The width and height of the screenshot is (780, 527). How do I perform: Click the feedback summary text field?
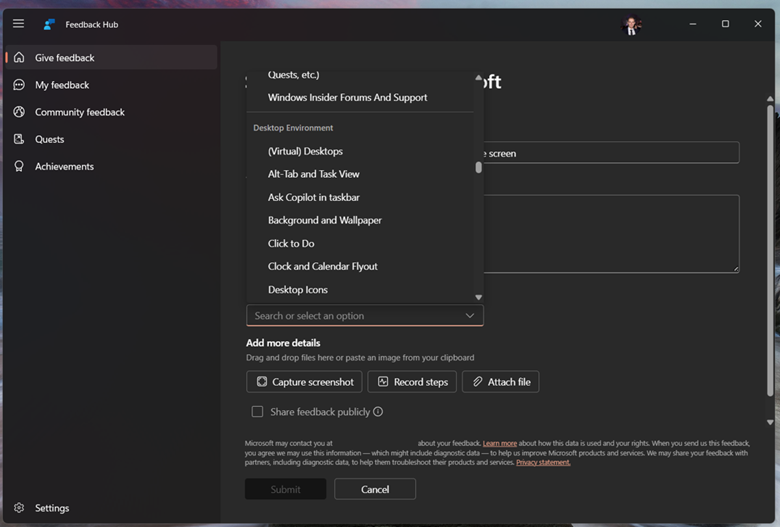click(611, 153)
